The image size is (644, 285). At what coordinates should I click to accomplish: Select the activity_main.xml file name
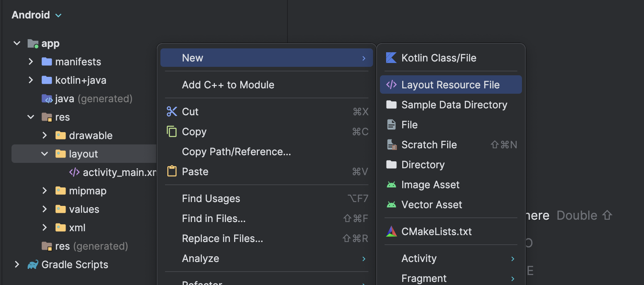pos(119,172)
